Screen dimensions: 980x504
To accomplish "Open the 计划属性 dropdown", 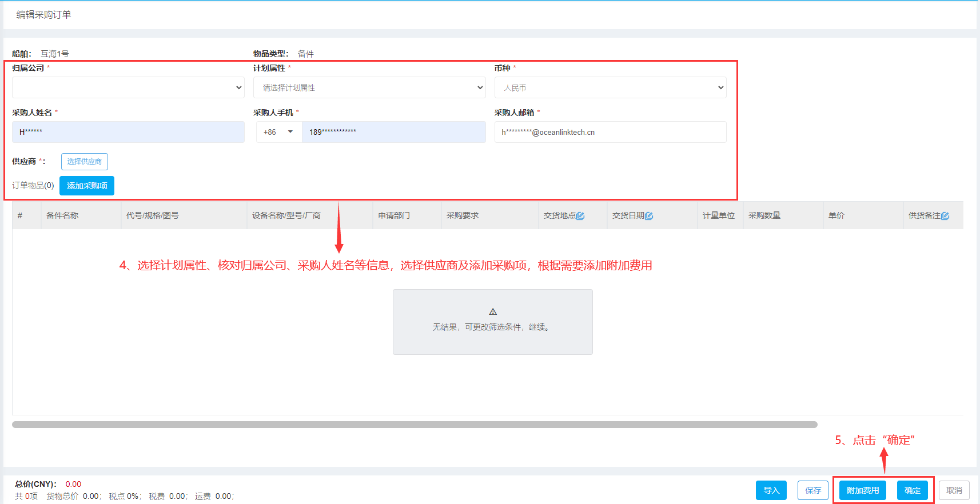I will [369, 87].
